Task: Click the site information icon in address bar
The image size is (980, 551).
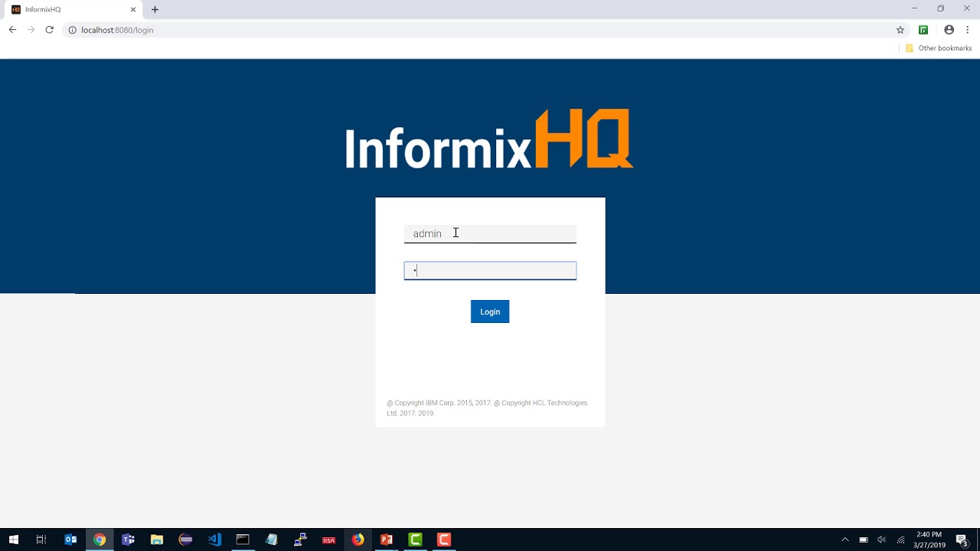Action: click(73, 30)
